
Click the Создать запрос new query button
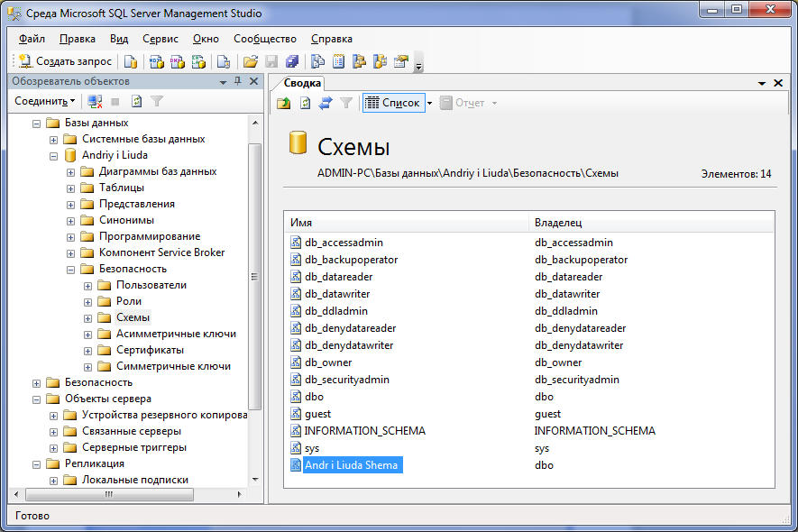pos(65,61)
